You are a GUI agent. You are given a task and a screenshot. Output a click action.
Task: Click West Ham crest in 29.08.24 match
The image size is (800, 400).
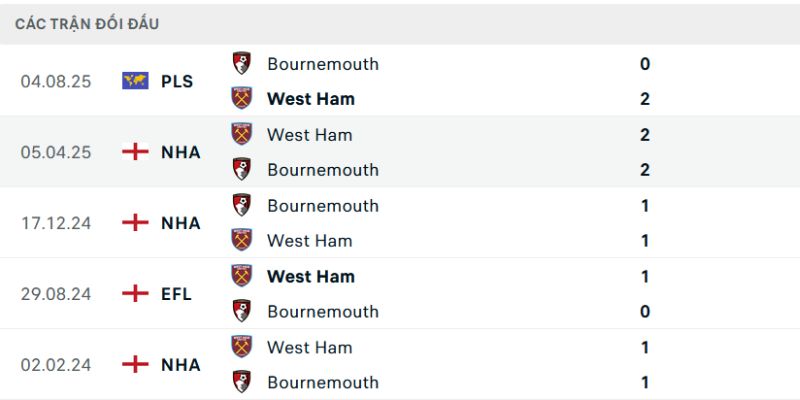coord(242,276)
